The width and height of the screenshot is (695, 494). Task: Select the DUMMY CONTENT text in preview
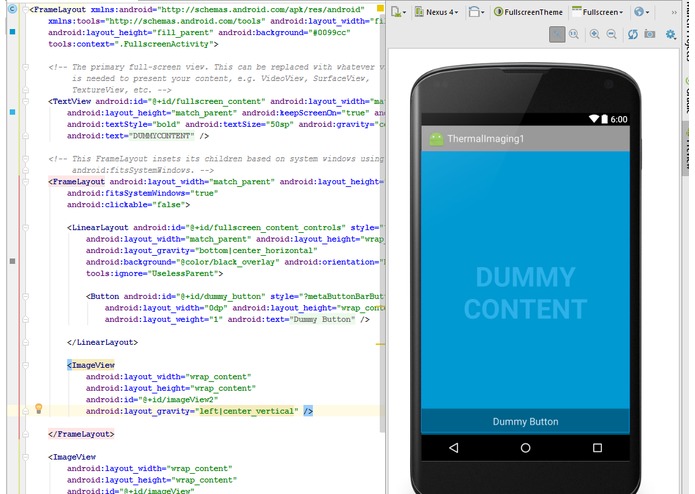(525, 293)
